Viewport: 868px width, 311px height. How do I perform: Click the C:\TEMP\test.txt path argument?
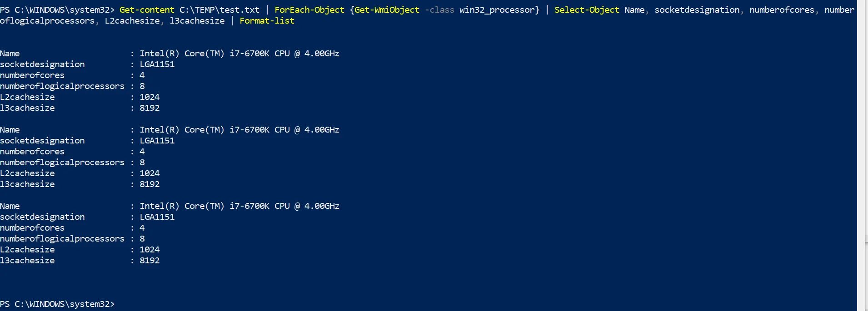[219, 10]
